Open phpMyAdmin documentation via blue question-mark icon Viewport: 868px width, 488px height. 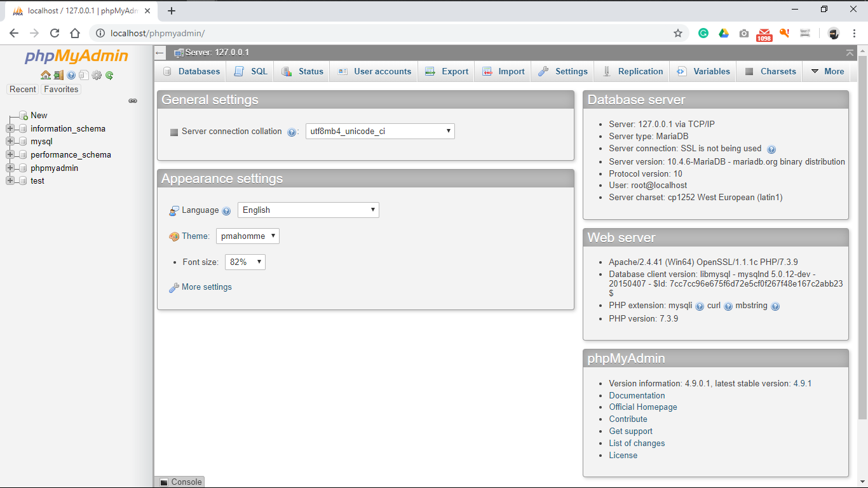(x=71, y=75)
